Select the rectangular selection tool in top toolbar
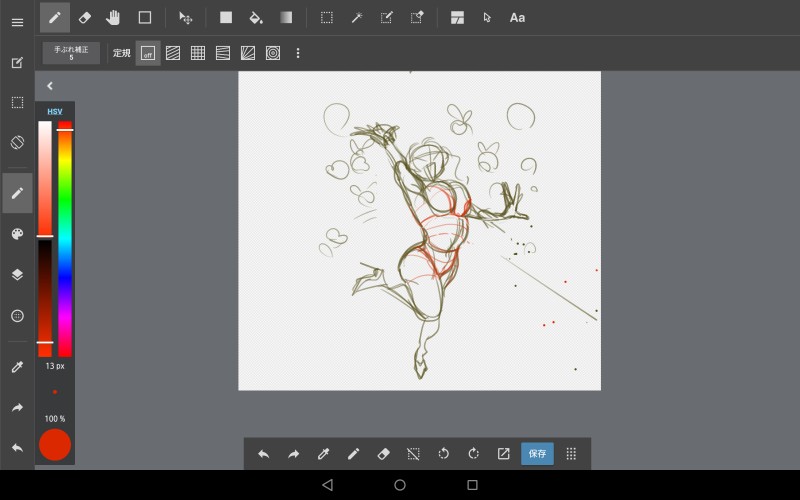 pyautogui.click(x=327, y=18)
